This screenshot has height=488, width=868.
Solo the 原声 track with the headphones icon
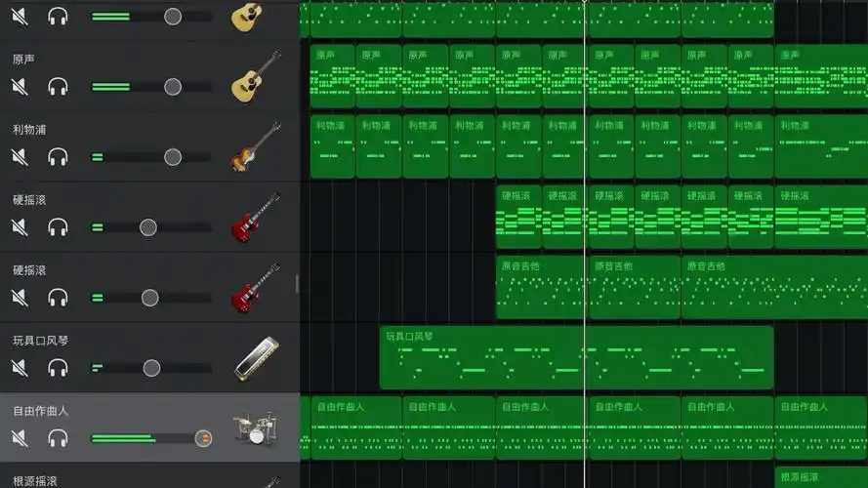pyautogui.click(x=58, y=87)
